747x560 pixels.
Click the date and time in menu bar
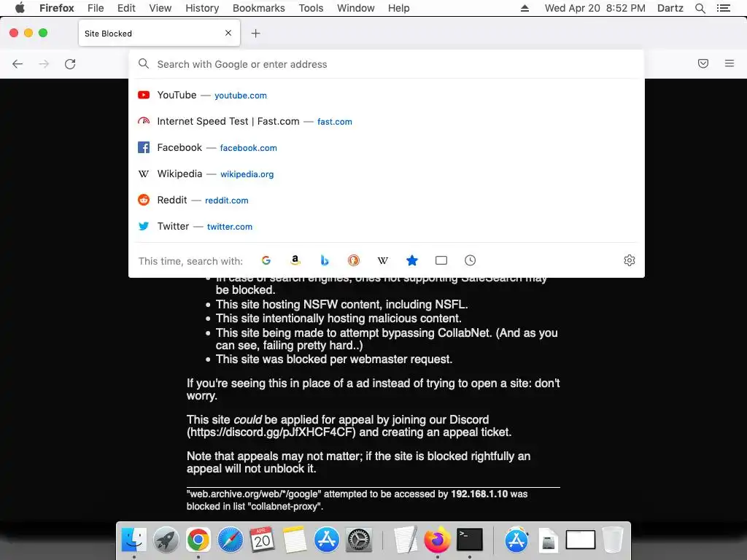tap(595, 8)
